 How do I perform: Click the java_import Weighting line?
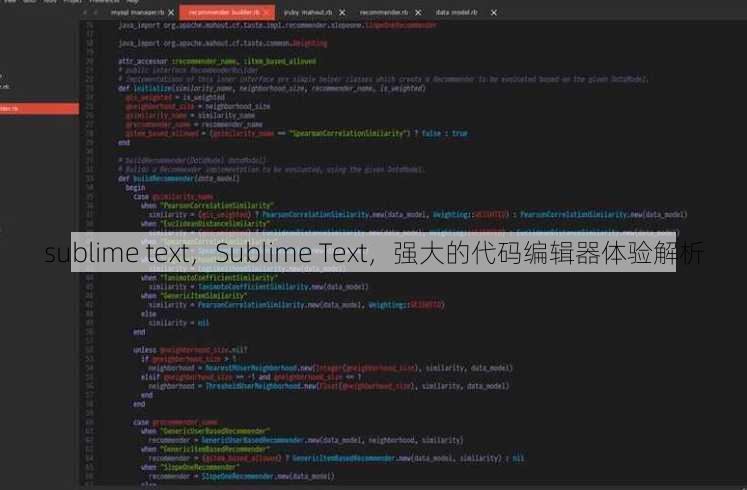222,43
